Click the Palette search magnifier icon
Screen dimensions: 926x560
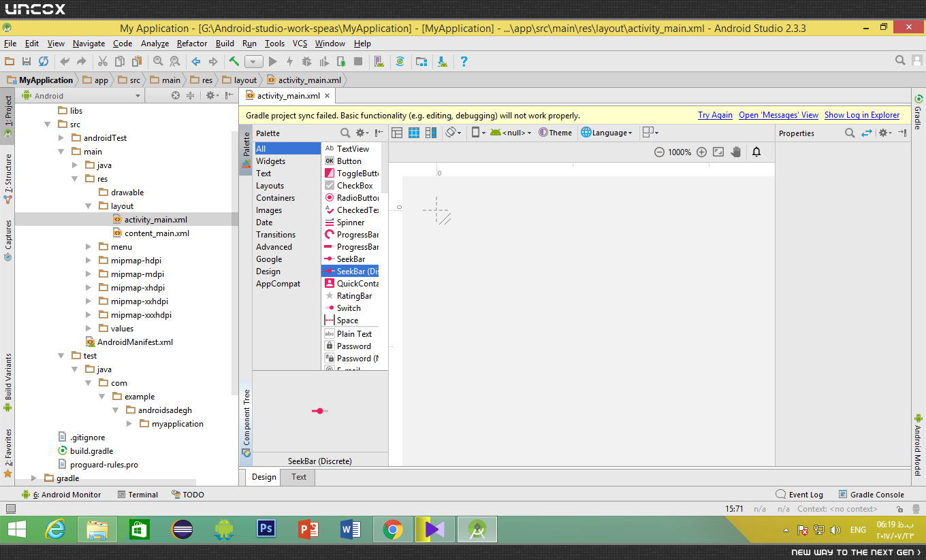coord(345,133)
